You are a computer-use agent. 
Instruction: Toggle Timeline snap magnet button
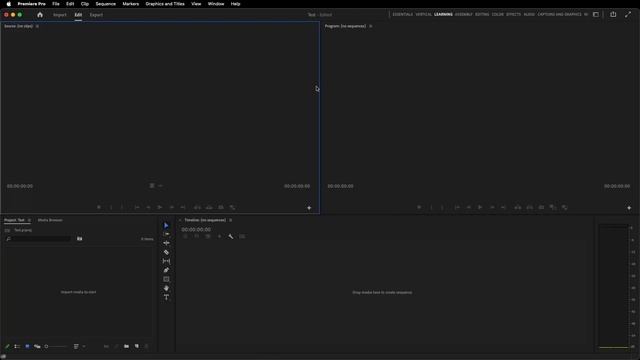(x=197, y=236)
